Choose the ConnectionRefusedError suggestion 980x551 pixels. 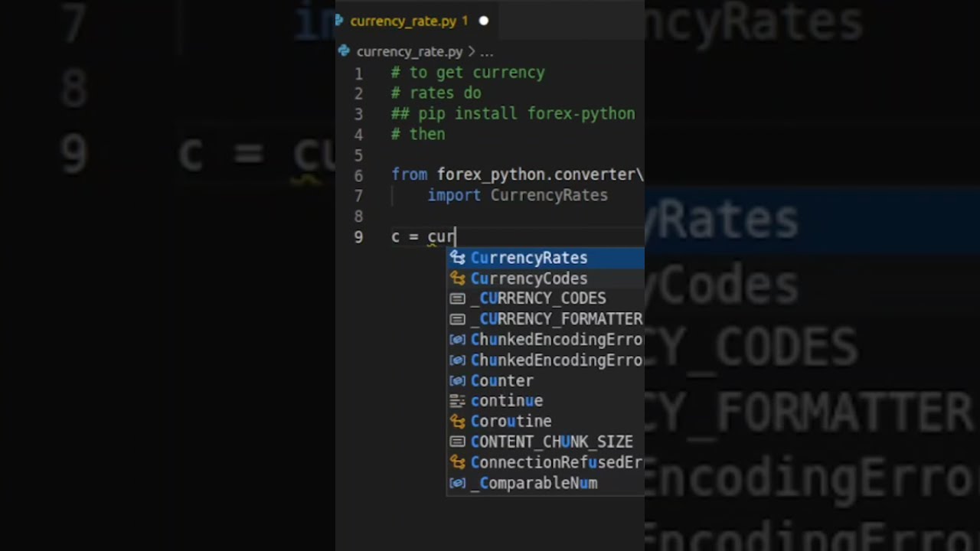click(x=546, y=462)
